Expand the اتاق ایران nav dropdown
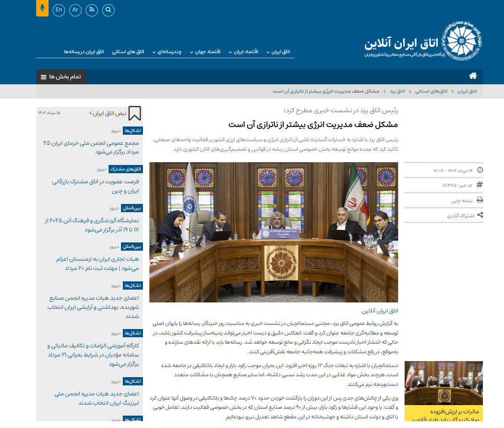Viewport: 504px width, 428px height. point(279,52)
